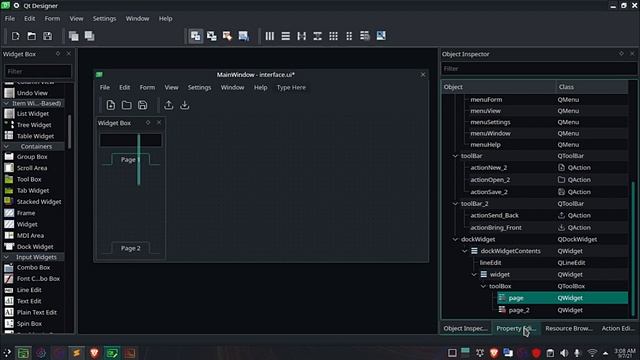This screenshot has height=360, width=640.
Task: Float the Object Inspector panel
Action: 621,53
